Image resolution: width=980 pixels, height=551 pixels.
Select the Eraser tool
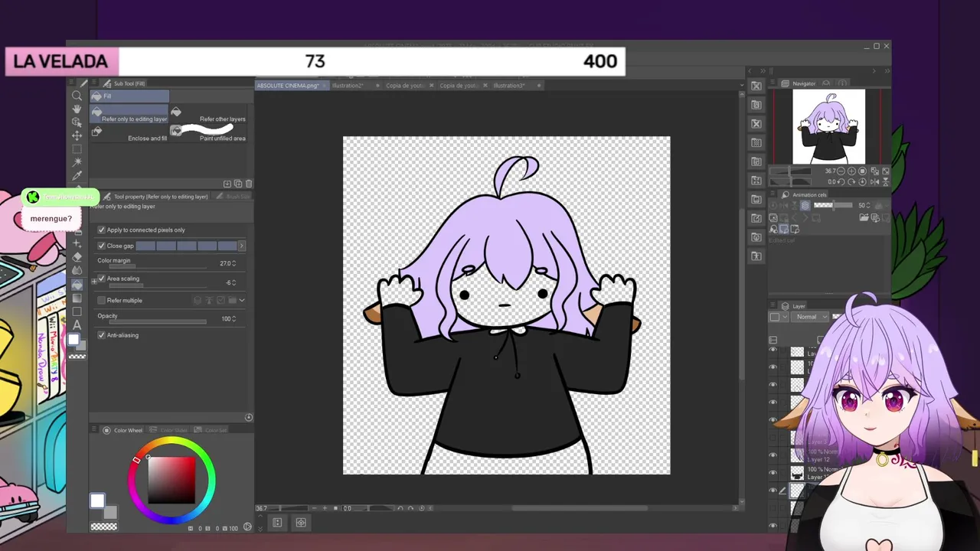[77, 257]
